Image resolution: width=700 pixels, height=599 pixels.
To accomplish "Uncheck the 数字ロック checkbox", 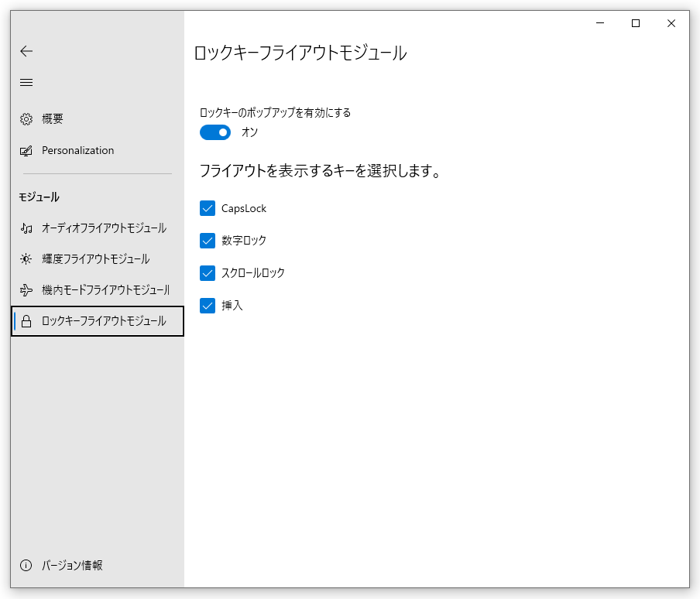I will (208, 241).
